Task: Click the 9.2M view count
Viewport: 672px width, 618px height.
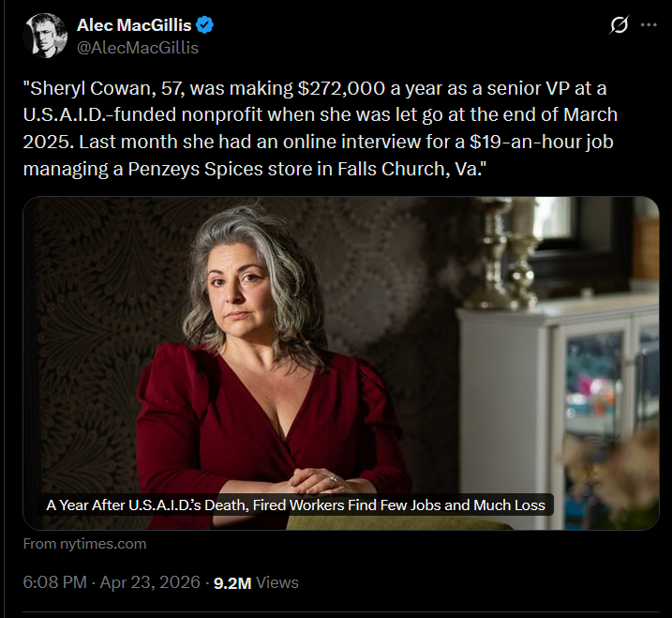Action: [x=232, y=582]
